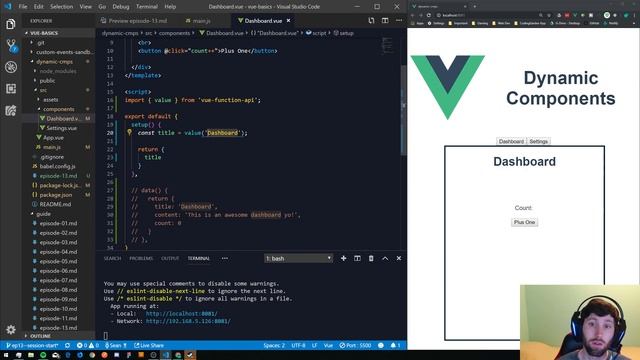Open Spotify from the taskbar
640x360 pixels.
(x=43, y=355)
